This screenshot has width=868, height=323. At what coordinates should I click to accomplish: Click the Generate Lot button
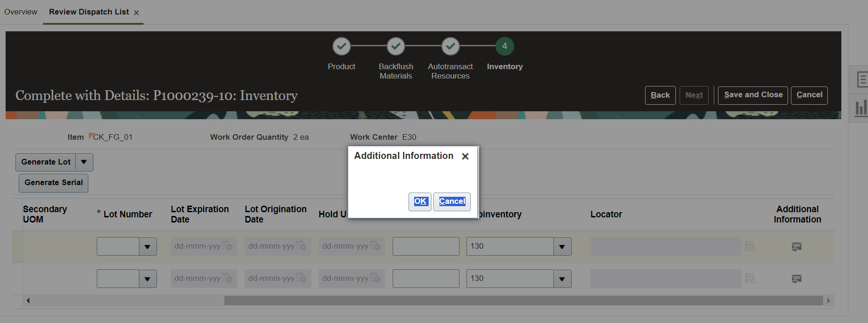pyautogui.click(x=46, y=162)
